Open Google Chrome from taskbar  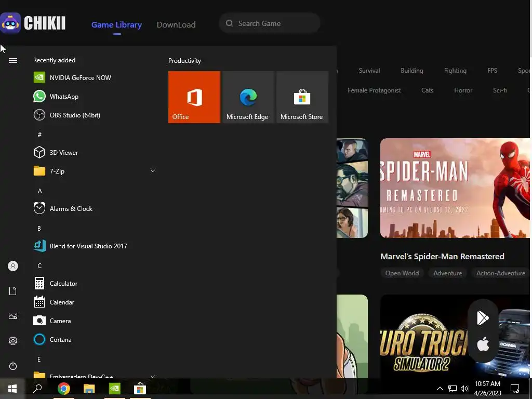pos(63,389)
